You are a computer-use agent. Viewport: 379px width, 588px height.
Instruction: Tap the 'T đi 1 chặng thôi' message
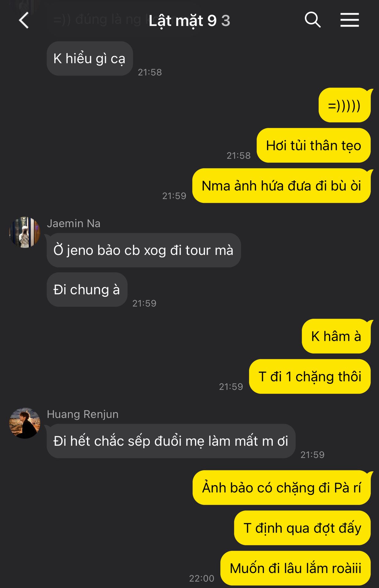(x=310, y=376)
